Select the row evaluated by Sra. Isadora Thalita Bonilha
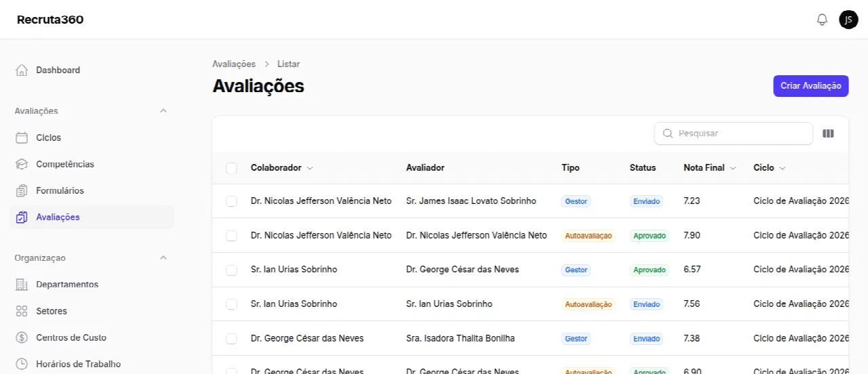 pyautogui.click(x=231, y=338)
